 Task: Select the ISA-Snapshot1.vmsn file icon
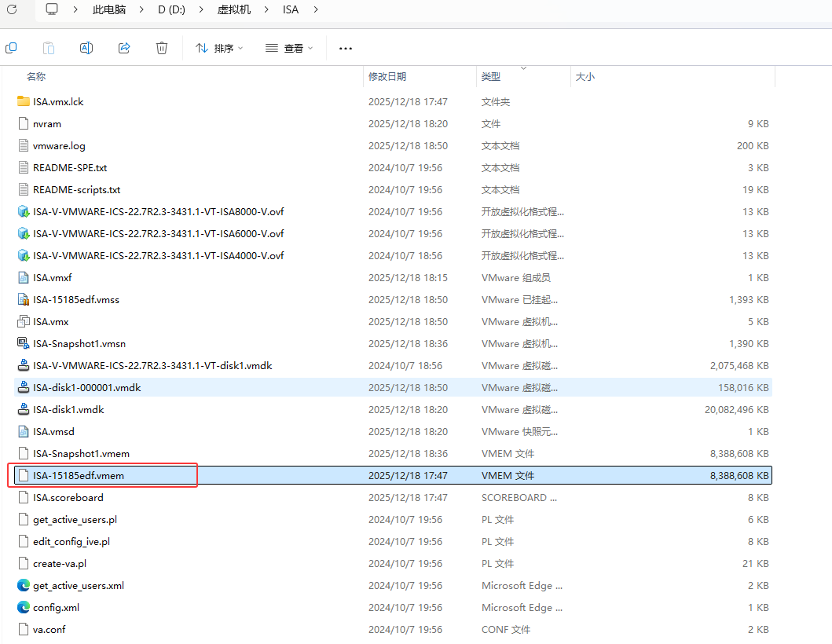coord(24,343)
